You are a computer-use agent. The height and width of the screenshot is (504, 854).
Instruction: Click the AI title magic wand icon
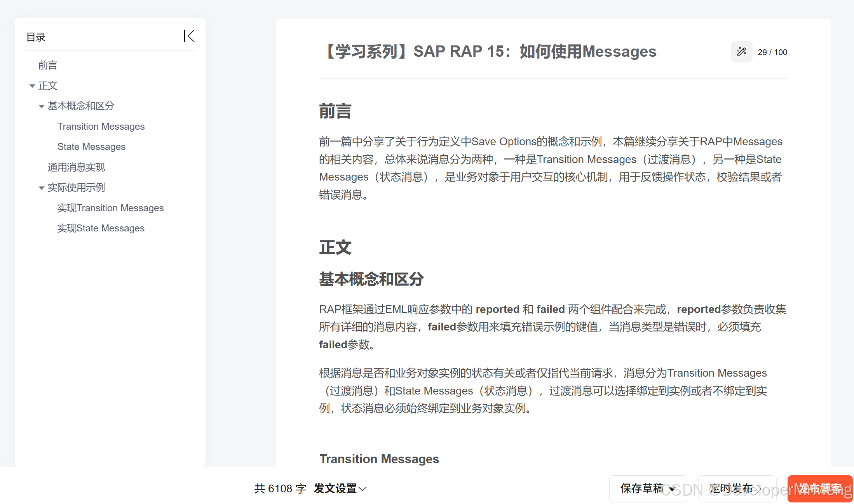[x=741, y=52]
